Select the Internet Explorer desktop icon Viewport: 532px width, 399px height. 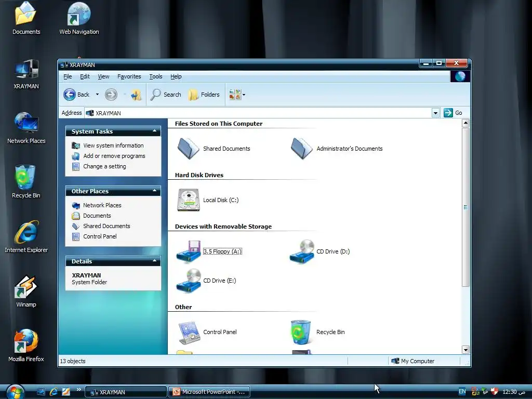coord(26,232)
